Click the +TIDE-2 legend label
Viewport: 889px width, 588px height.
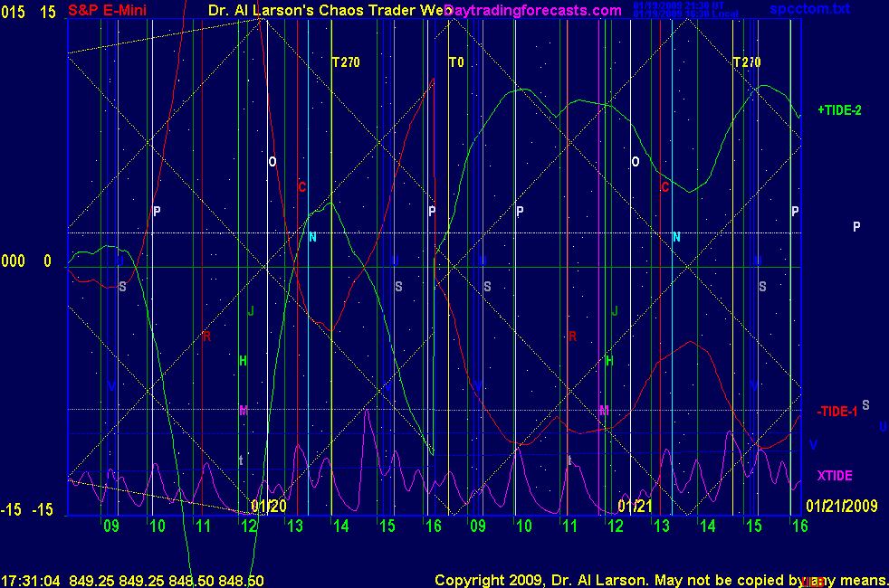(x=839, y=110)
